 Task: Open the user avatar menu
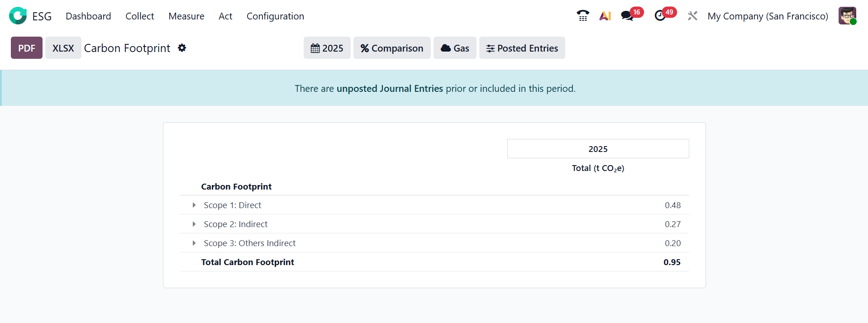(847, 16)
